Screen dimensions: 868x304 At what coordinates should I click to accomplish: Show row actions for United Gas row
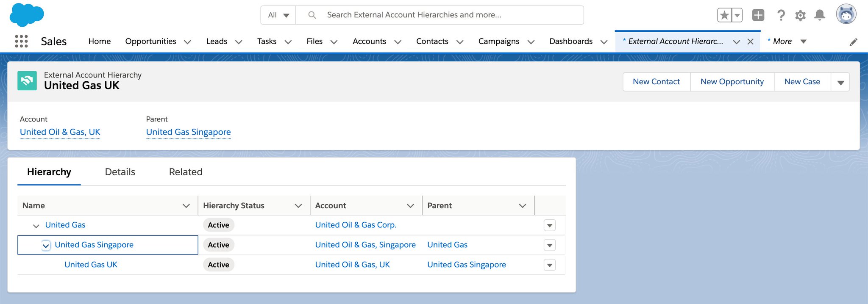[550, 225]
